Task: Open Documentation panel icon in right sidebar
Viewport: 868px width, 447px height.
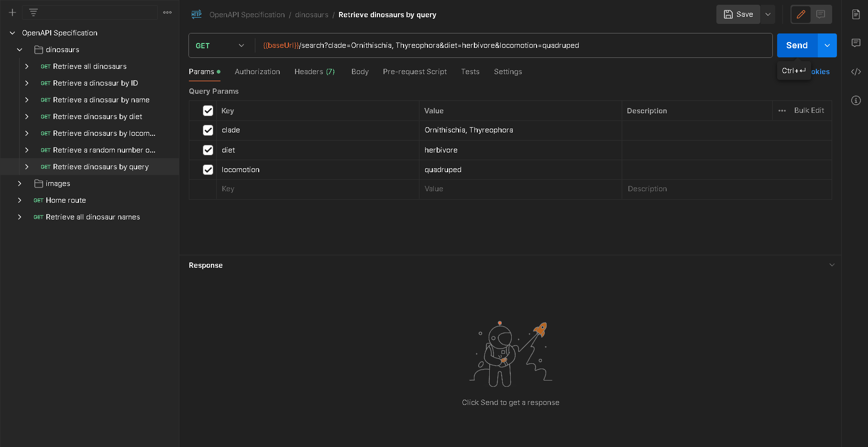Action: 856,14
